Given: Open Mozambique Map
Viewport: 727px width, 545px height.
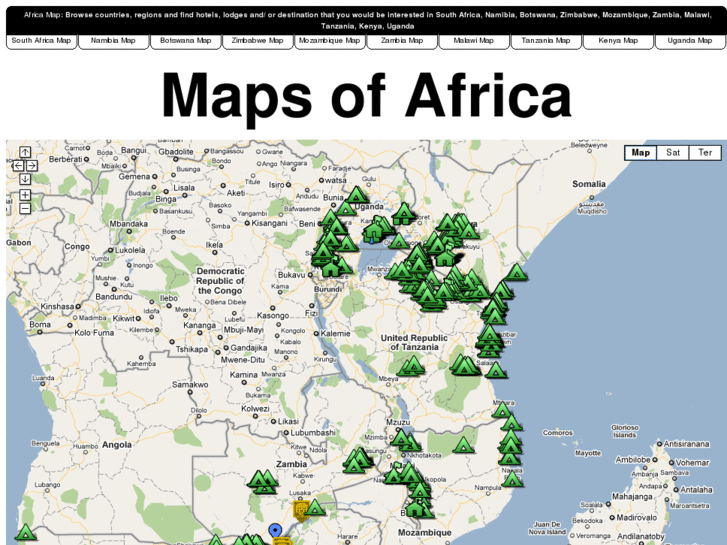Looking at the screenshot, I should (330, 41).
